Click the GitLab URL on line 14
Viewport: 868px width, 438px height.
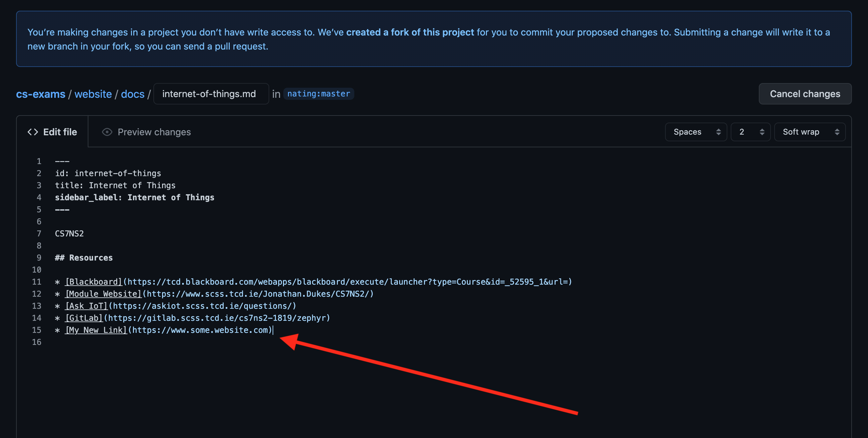217,318
